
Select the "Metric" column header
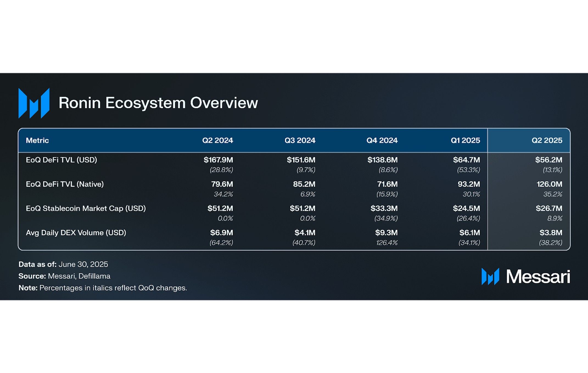click(x=37, y=141)
